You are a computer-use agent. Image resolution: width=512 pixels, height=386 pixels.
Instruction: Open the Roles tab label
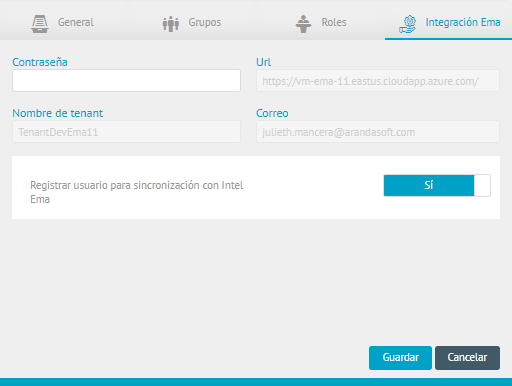point(334,22)
